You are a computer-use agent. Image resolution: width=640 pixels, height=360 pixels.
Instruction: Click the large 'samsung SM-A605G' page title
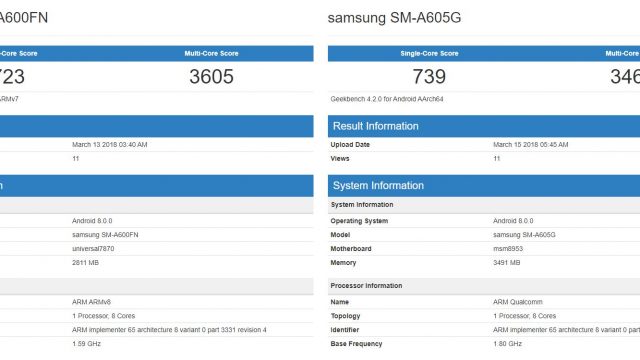(x=394, y=18)
